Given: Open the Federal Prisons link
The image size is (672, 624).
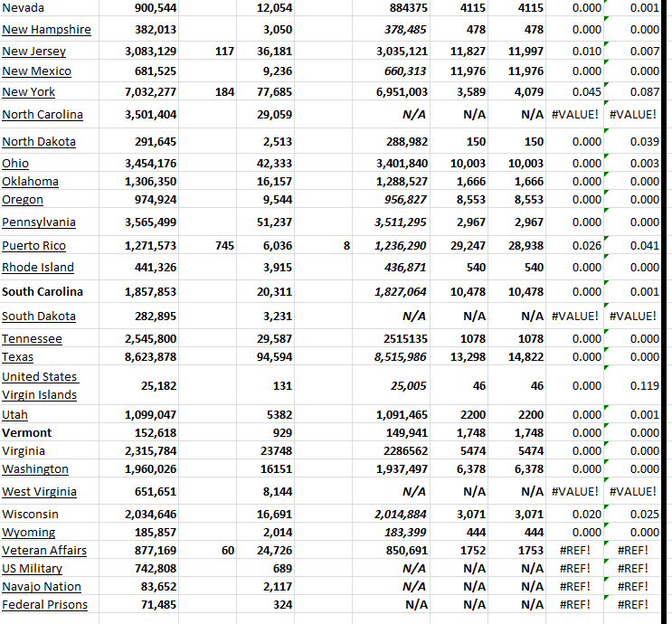Looking at the screenshot, I should pos(44,605).
